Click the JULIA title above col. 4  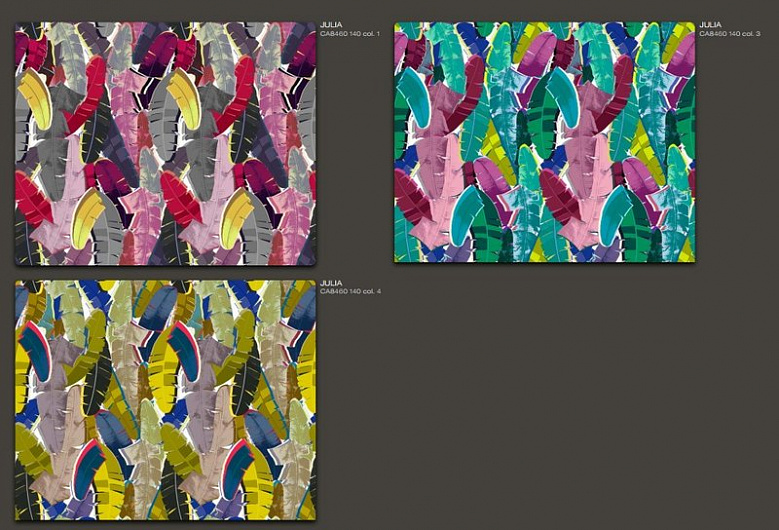click(x=331, y=283)
